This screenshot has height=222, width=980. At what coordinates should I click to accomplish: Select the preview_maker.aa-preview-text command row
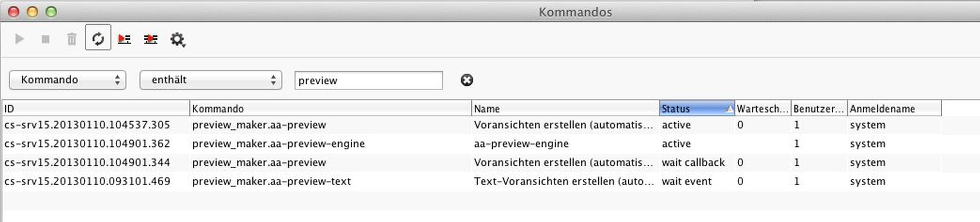pyautogui.click(x=271, y=181)
